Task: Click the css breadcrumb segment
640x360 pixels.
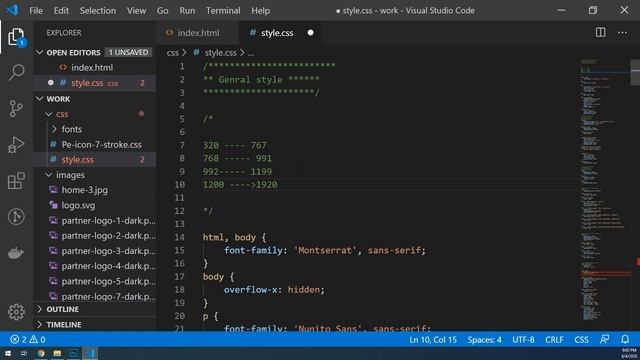Action: coord(172,53)
